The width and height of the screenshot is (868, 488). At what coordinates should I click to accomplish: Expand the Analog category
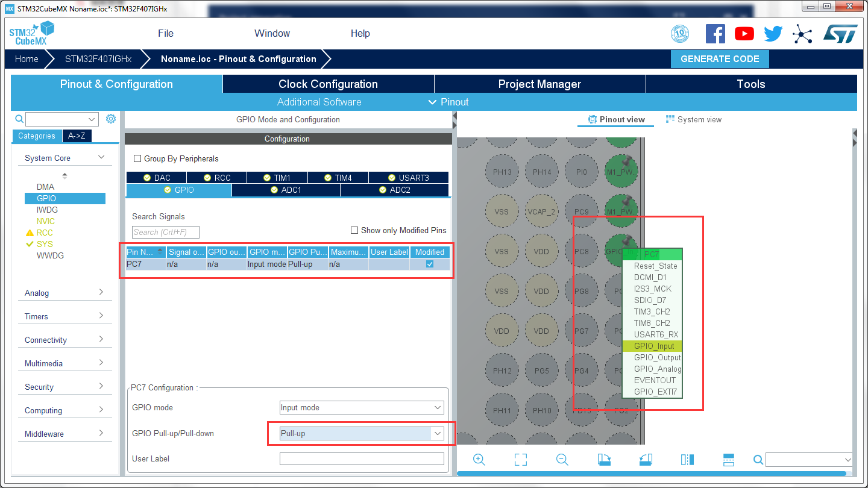101,292
